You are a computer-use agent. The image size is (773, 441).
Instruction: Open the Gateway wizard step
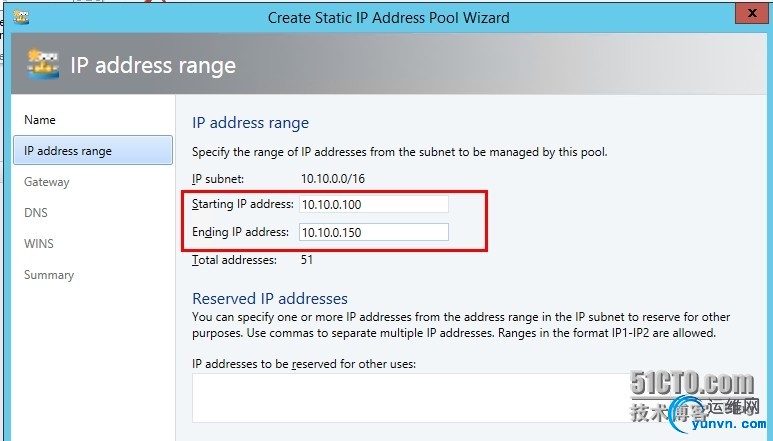(47, 182)
